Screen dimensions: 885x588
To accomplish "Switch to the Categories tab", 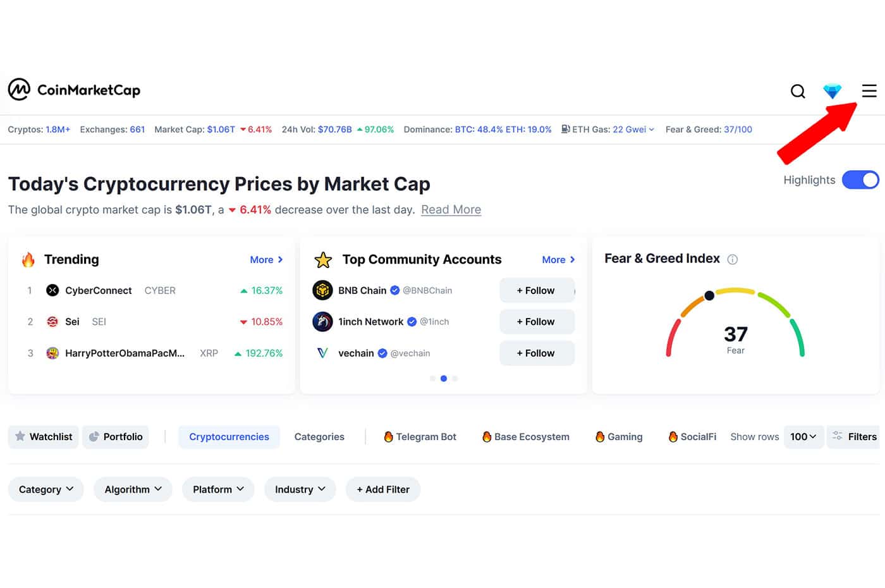I will pos(319,437).
